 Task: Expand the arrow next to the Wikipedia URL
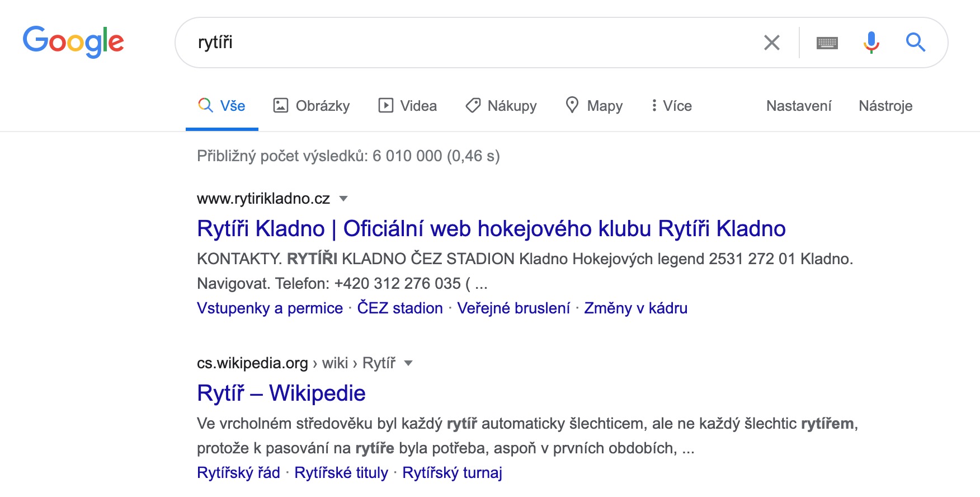[x=408, y=363]
